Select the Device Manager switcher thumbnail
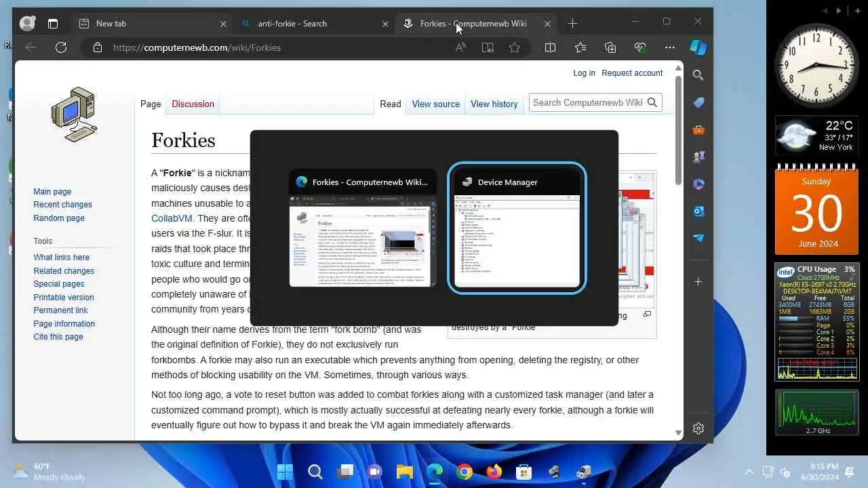 517,228
